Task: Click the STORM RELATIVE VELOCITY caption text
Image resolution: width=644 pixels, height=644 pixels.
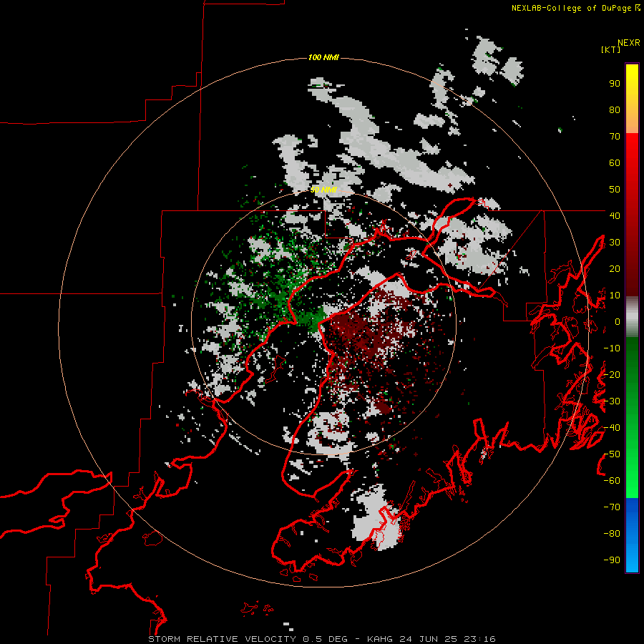Action: point(222,639)
